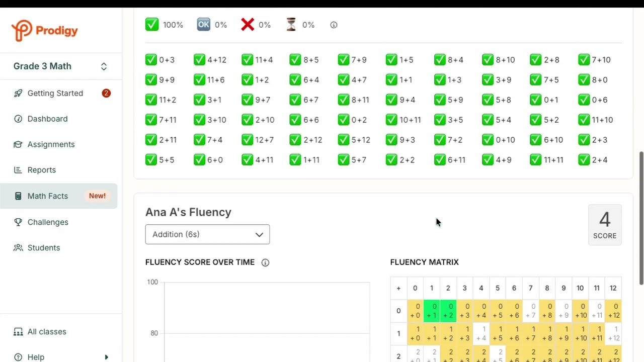Image resolution: width=644 pixels, height=362 pixels.
Task: Click the Dashboard gauge icon
Action: (x=18, y=119)
